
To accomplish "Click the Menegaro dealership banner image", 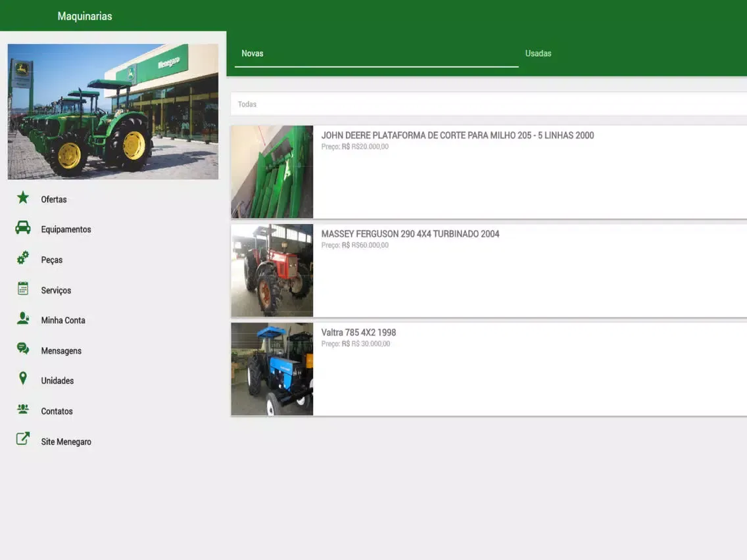I will coord(113,112).
